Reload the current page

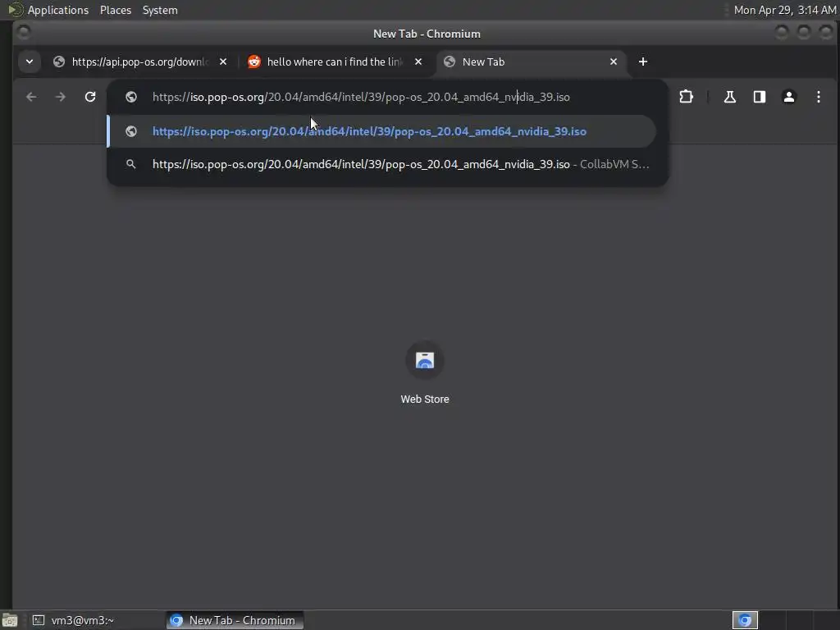pos(90,97)
